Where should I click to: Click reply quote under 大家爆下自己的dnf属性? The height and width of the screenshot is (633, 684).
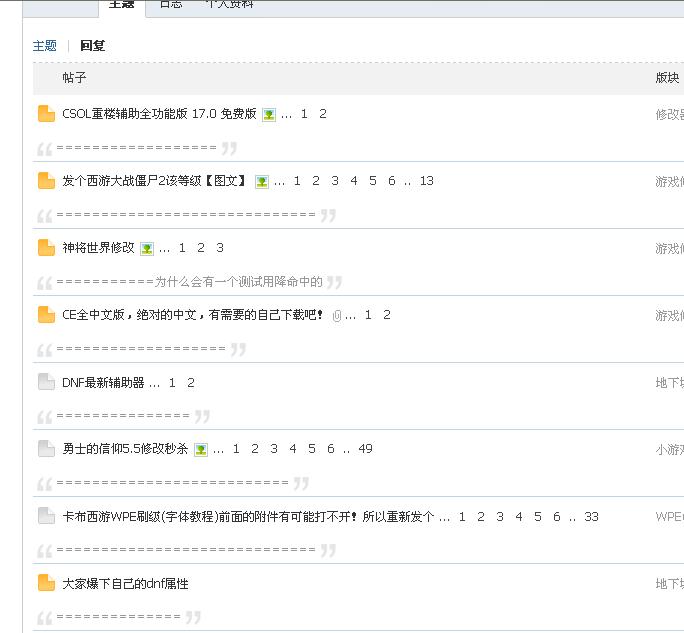click(x=119, y=617)
